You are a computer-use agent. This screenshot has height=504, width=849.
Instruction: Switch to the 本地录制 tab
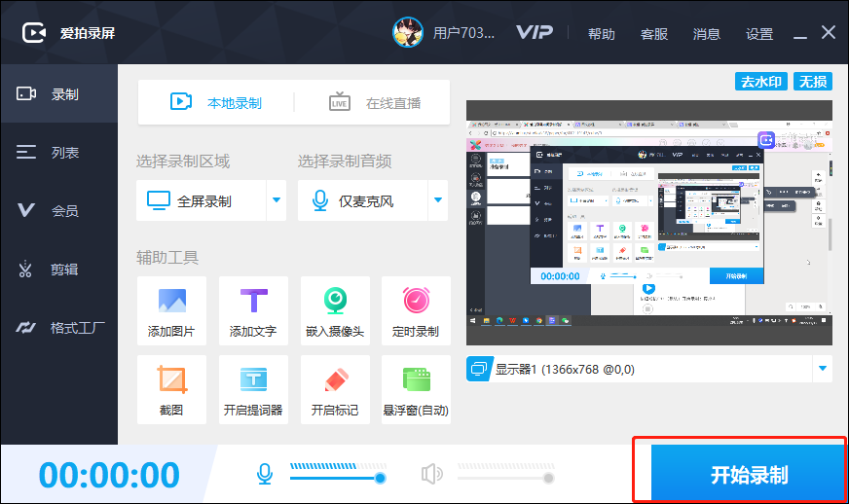(216, 102)
